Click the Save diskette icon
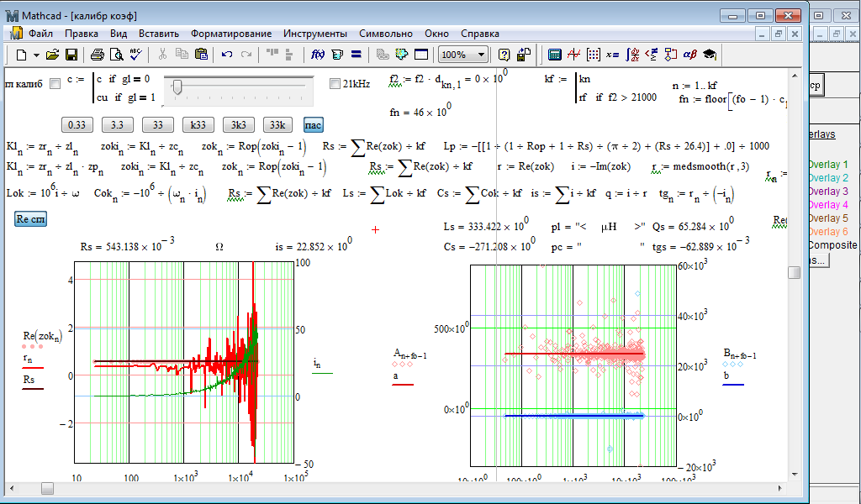 [x=71, y=55]
